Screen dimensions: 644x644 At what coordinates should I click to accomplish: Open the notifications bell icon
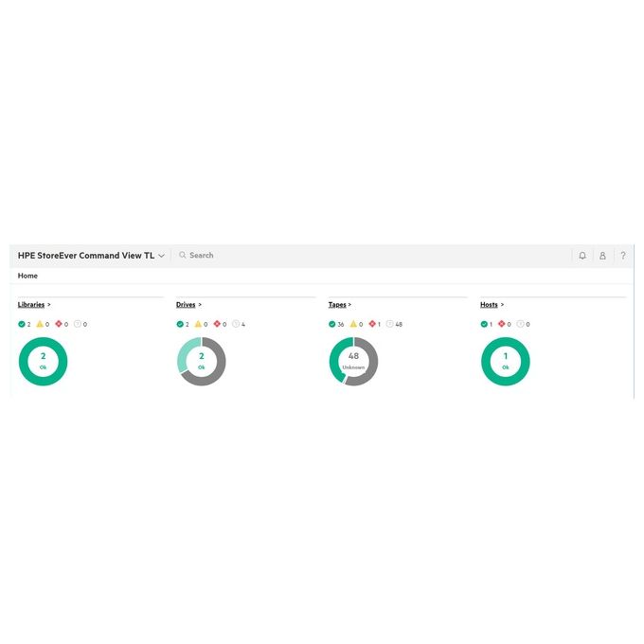coord(582,256)
